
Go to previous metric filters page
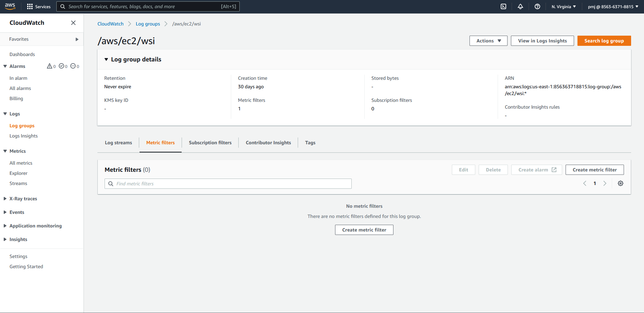click(585, 183)
